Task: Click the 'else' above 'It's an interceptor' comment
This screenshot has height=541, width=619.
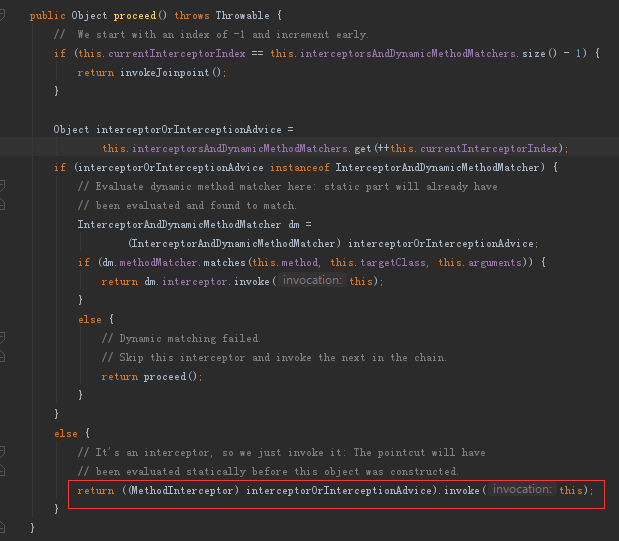Action: click(66, 433)
